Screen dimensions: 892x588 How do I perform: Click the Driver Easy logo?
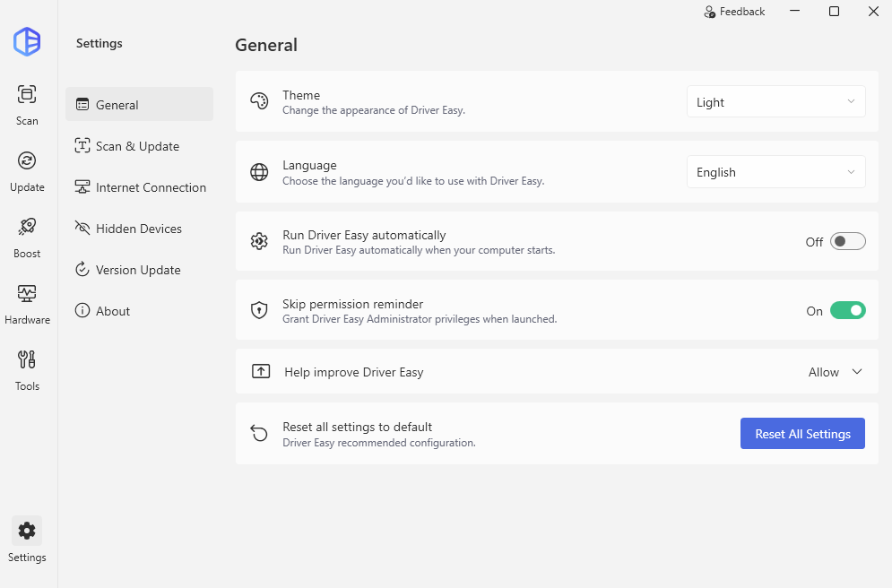(27, 41)
